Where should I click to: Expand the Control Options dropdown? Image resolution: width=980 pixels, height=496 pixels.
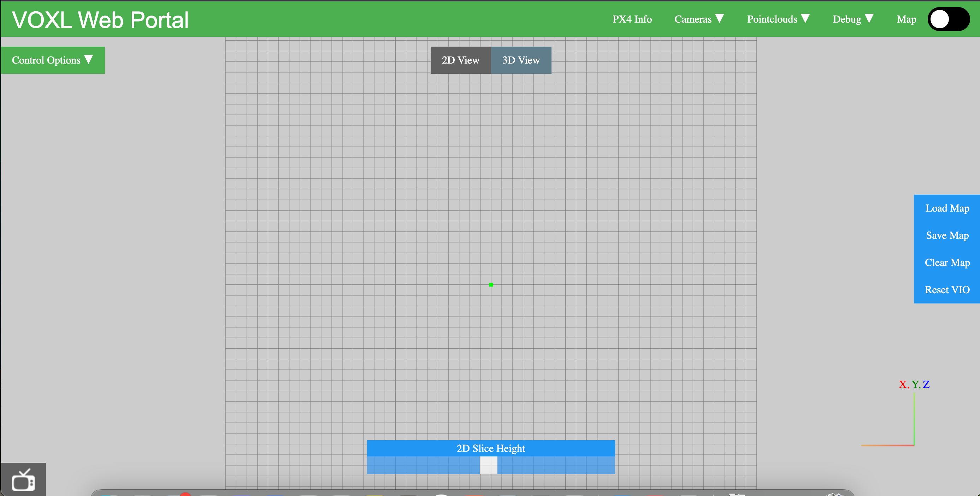[x=53, y=60]
